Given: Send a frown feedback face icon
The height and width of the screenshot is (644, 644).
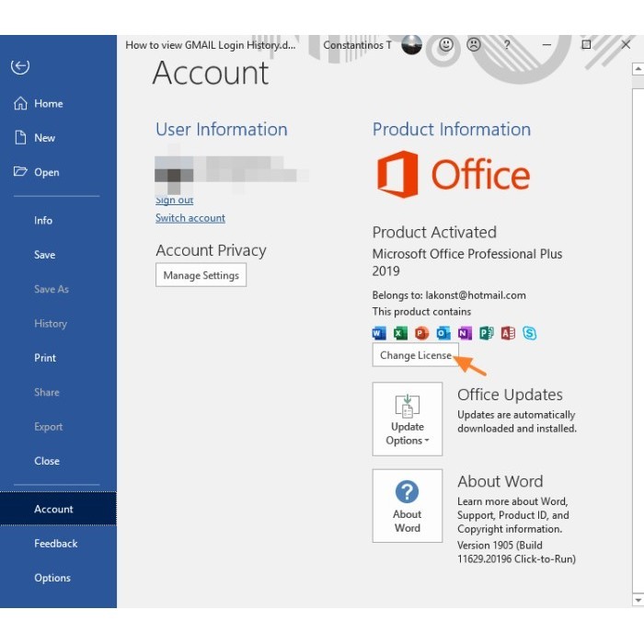Looking at the screenshot, I should point(474,44).
